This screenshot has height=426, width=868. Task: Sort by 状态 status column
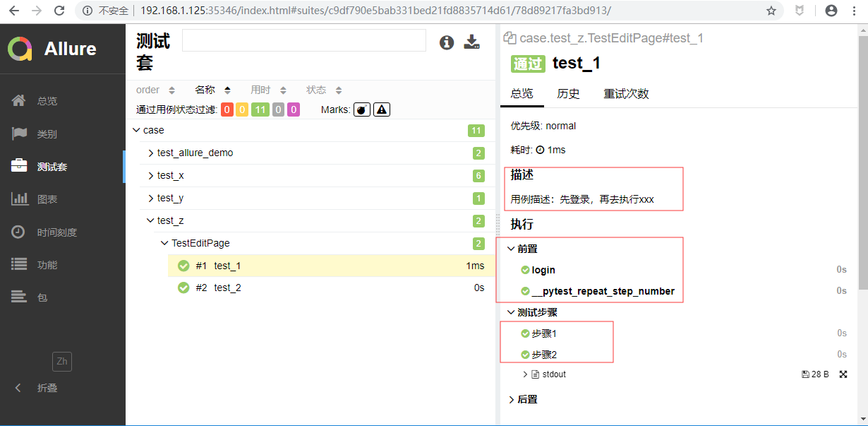(x=324, y=90)
